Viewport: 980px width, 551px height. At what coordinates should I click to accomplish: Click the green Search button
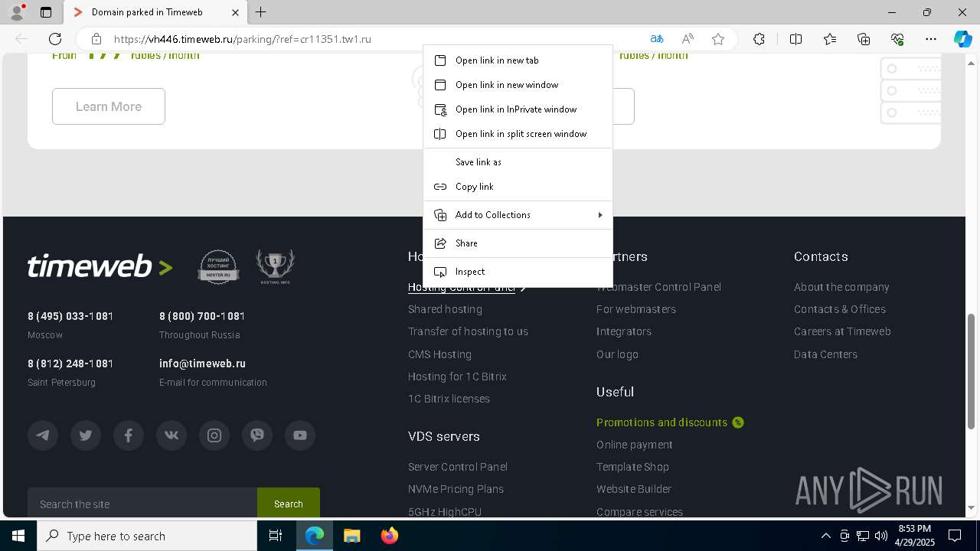point(289,504)
